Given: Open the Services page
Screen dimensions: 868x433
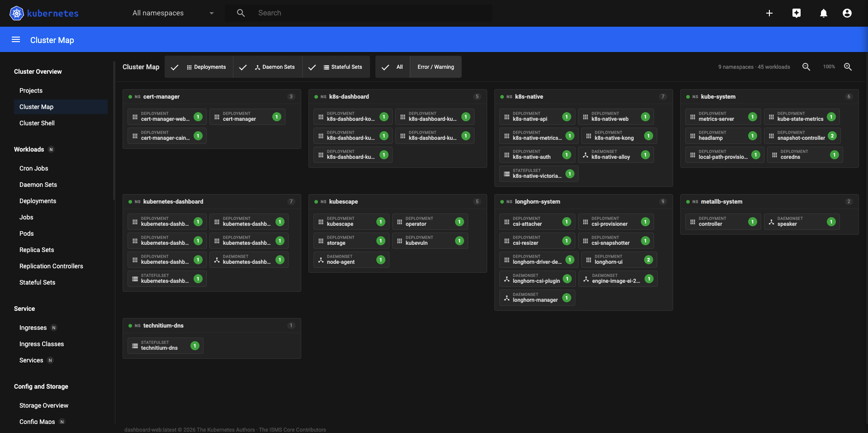Looking at the screenshot, I should (x=31, y=360).
